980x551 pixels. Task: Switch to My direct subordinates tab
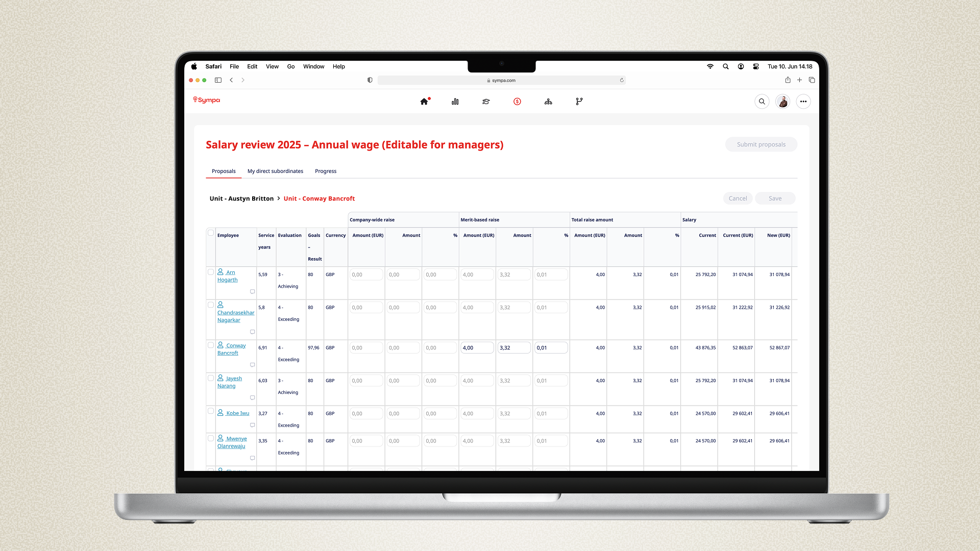[275, 171]
